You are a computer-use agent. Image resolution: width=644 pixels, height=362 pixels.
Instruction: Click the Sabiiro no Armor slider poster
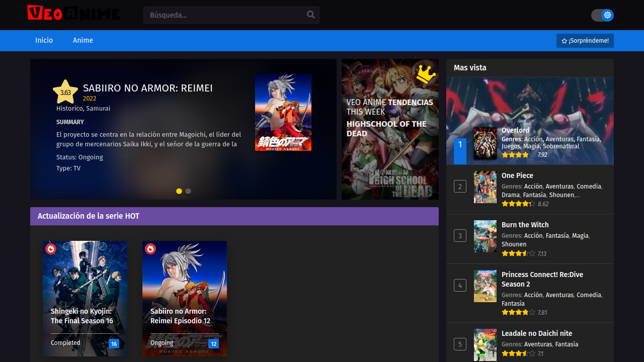click(283, 113)
